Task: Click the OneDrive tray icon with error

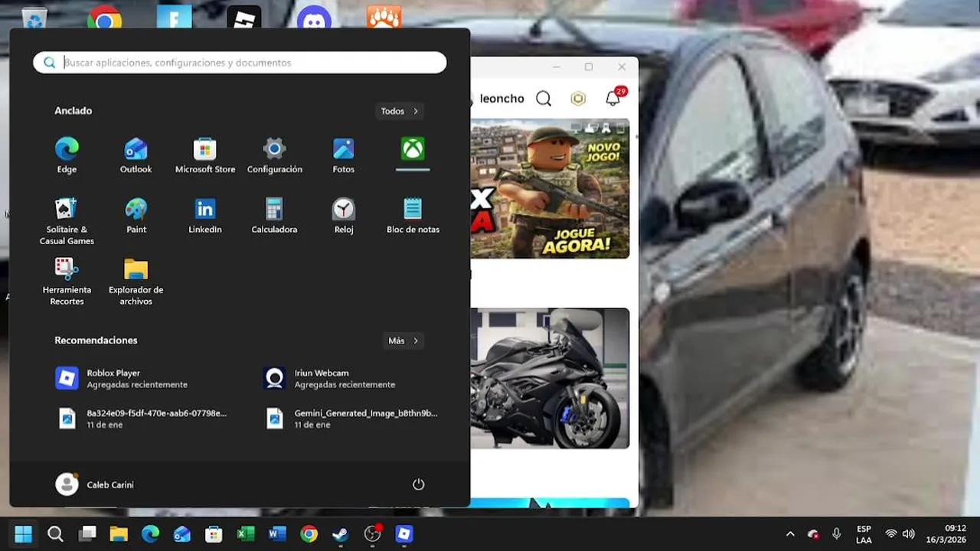Action: tap(813, 534)
